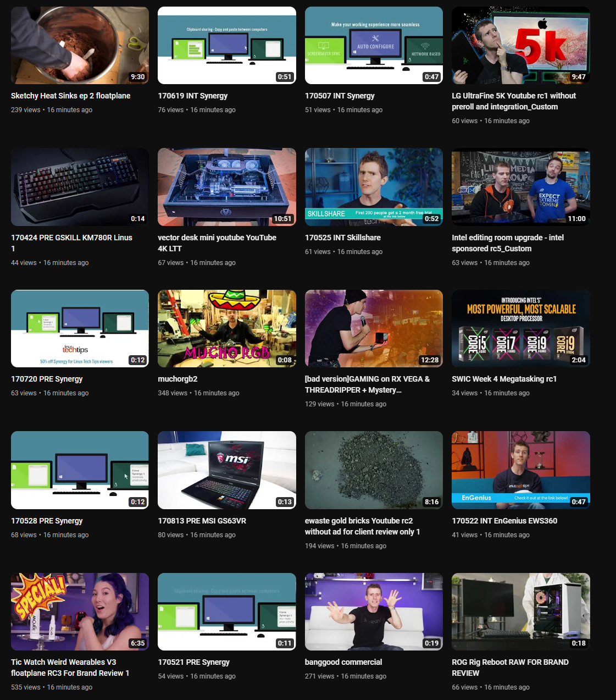Click '535 views' under Tic Watch video

click(26, 687)
